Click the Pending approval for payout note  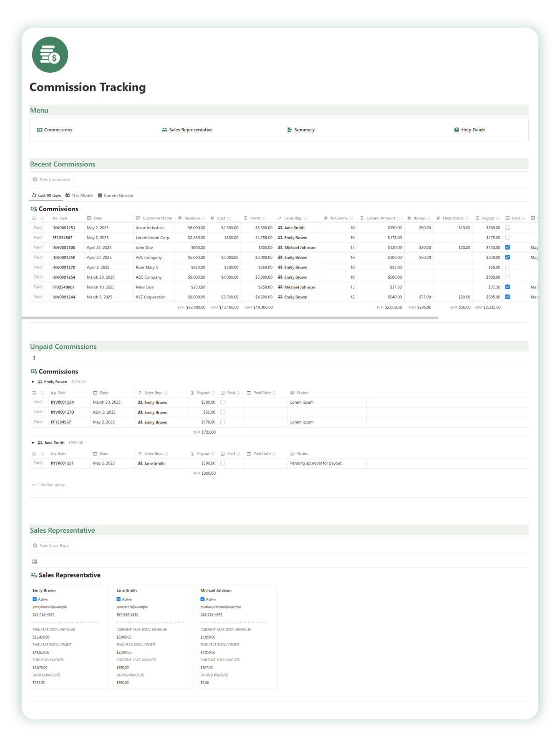(x=316, y=463)
